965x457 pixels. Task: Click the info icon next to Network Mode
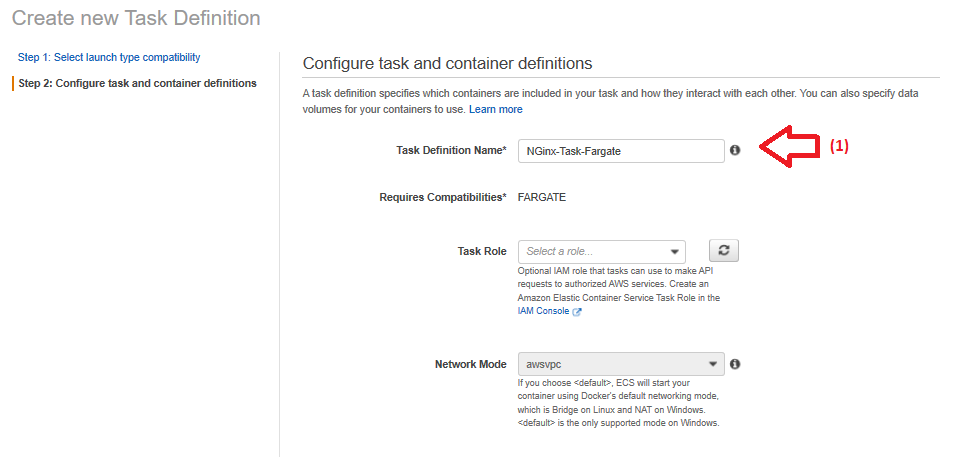735,364
